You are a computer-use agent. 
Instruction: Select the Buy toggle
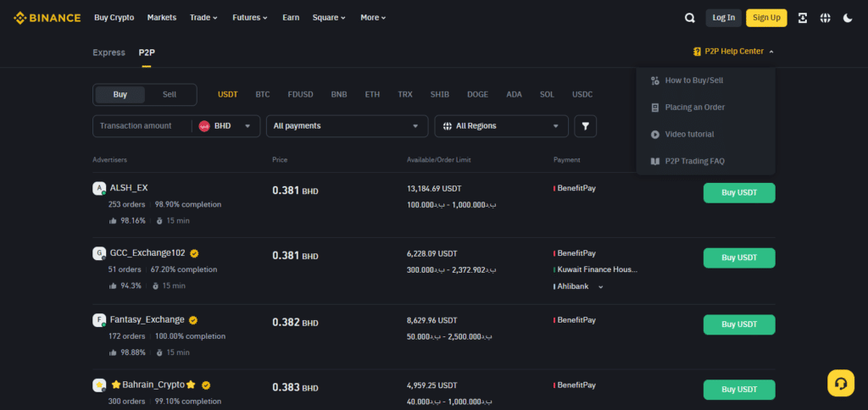point(120,95)
